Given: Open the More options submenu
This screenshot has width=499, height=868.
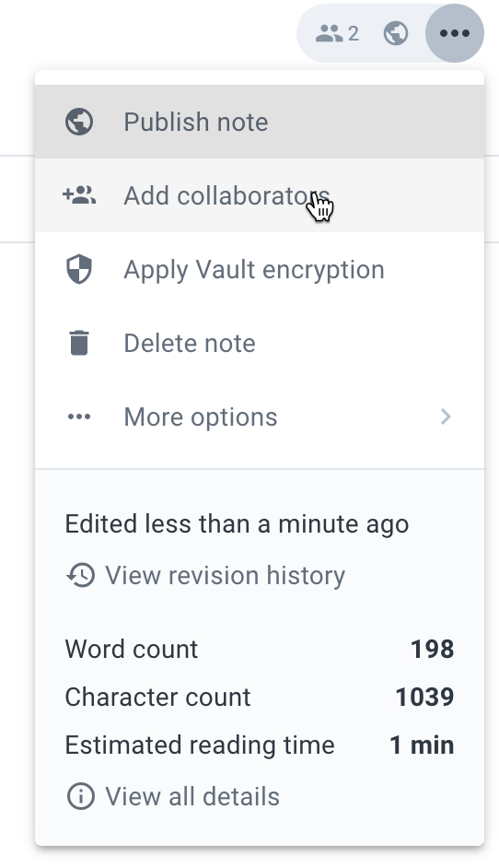Looking at the screenshot, I should coord(260,416).
